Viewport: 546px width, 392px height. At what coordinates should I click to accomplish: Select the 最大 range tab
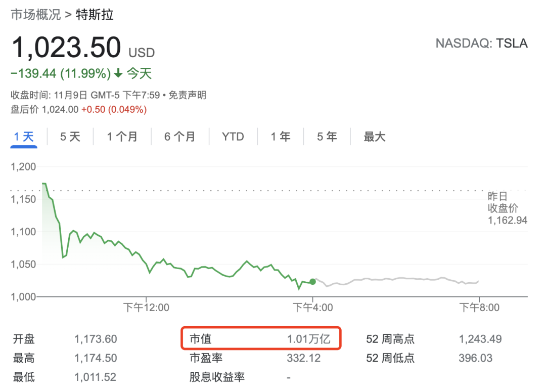click(x=375, y=137)
